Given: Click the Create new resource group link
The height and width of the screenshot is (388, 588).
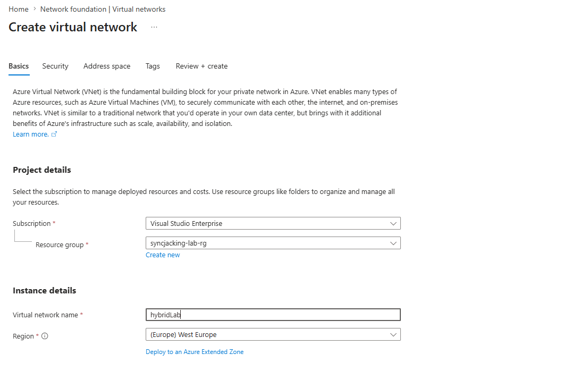Looking at the screenshot, I should pos(163,255).
